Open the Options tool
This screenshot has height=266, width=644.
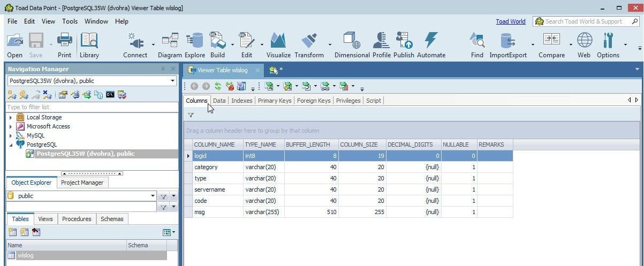(x=608, y=45)
